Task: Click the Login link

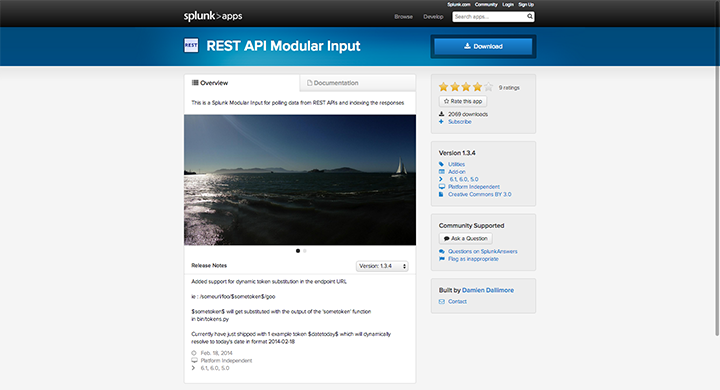Action: [508, 5]
